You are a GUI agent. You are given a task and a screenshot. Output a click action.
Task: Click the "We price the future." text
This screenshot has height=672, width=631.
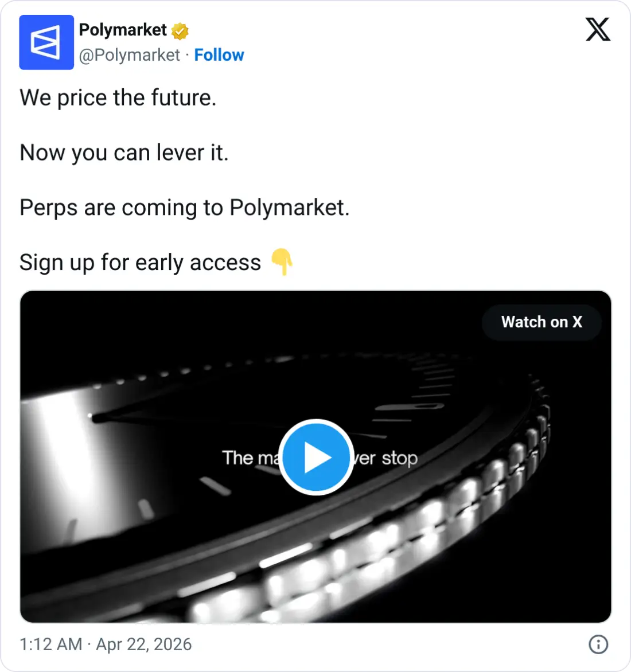point(118,97)
